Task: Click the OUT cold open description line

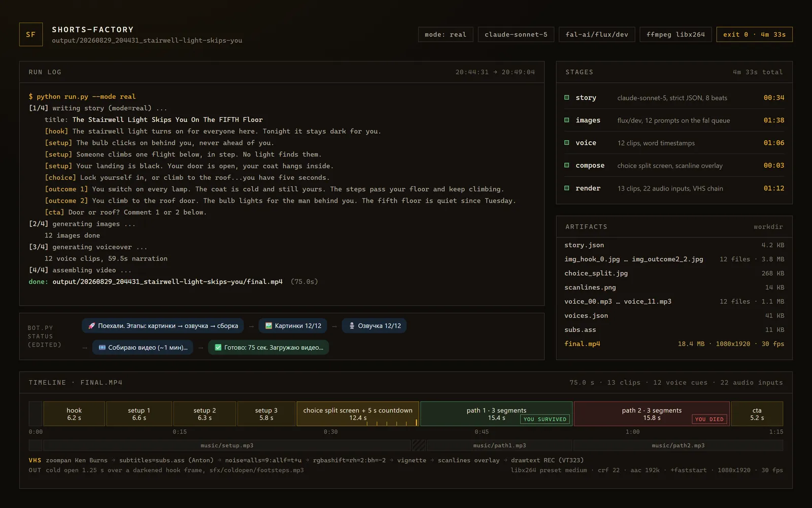Action: point(166,470)
